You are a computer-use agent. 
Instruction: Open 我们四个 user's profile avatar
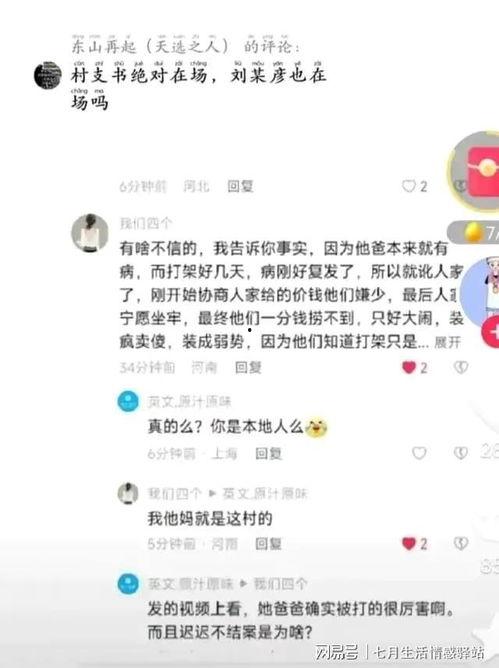coord(89,233)
